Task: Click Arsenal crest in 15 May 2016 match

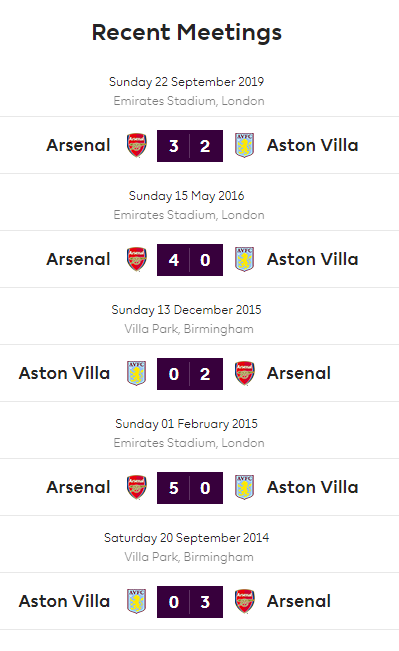Action: point(137,259)
